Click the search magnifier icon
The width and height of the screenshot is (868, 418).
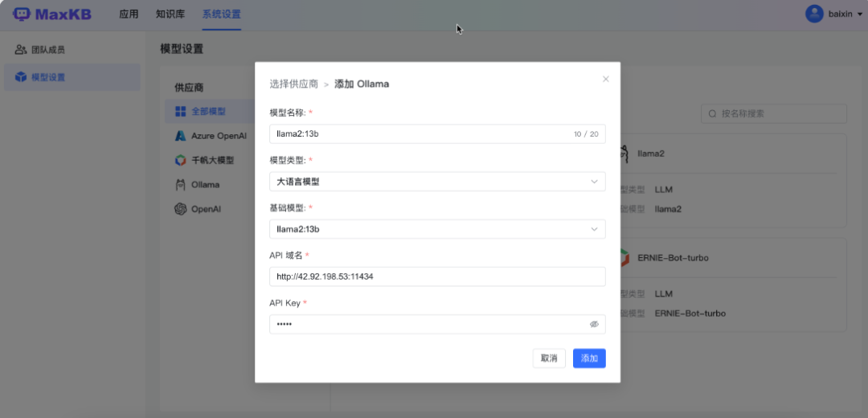(x=713, y=113)
